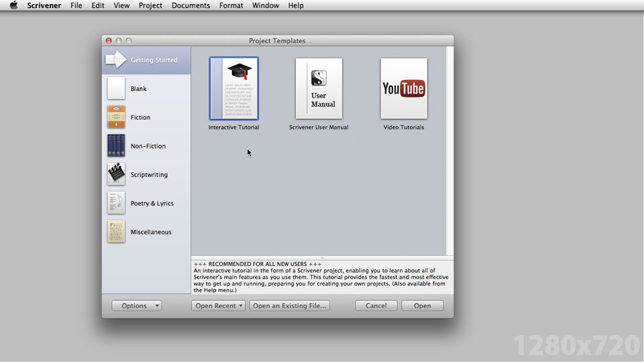Select the Scriptwriting clapperboard icon
Screen dimensions: 644x362
coord(116,174)
